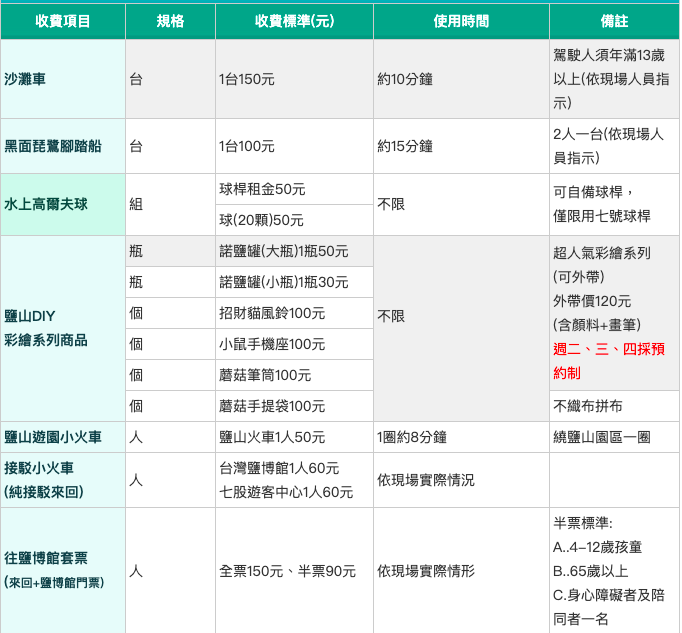The height and width of the screenshot is (633, 682).
Task: Click the A..4-12歲孩童 note line
Action: click(598, 547)
